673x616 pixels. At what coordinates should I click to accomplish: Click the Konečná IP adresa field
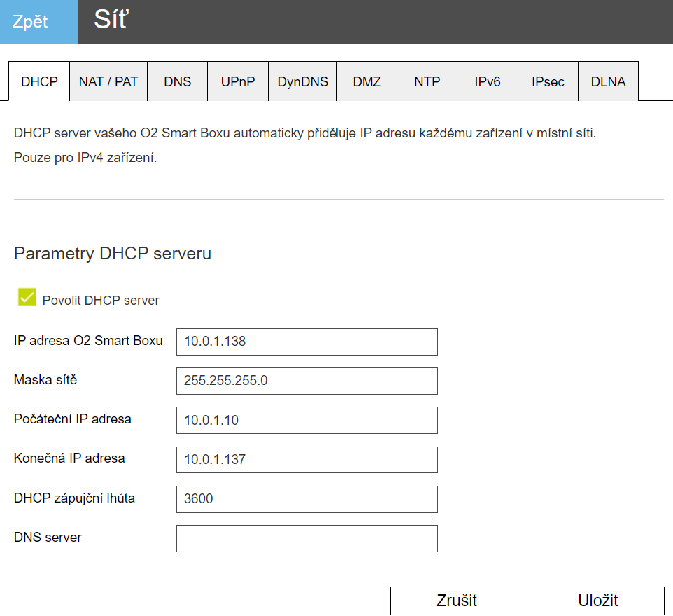[307, 459]
